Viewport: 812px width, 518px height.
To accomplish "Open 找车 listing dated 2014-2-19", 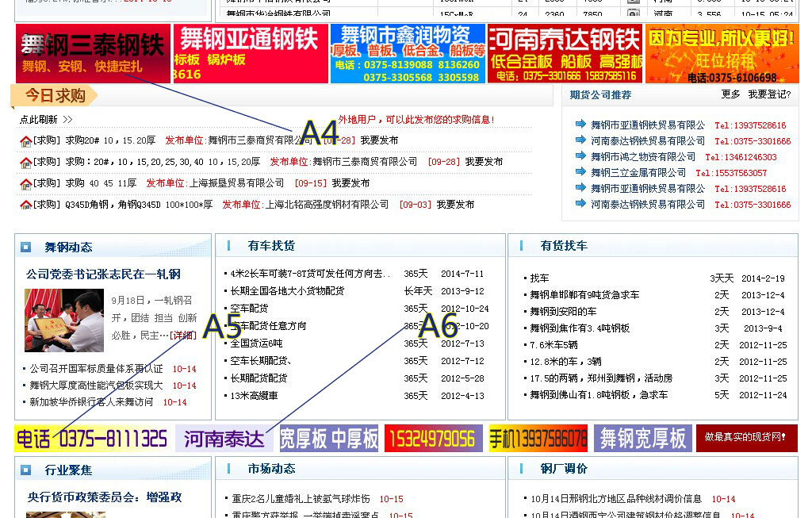I will (x=539, y=278).
